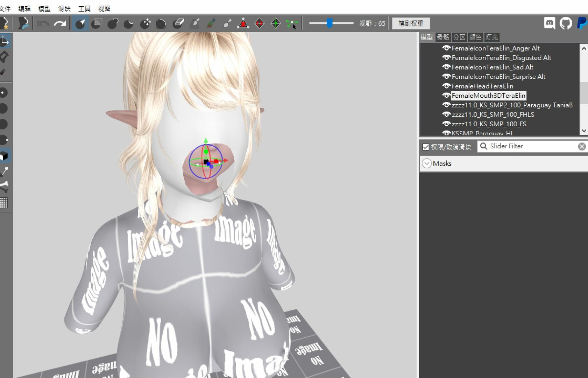Hide FemaleIconTeraElin_Disgusted Alt mesh via eye
This screenshot has height=378, width=588.
click(x=446, y=57)
